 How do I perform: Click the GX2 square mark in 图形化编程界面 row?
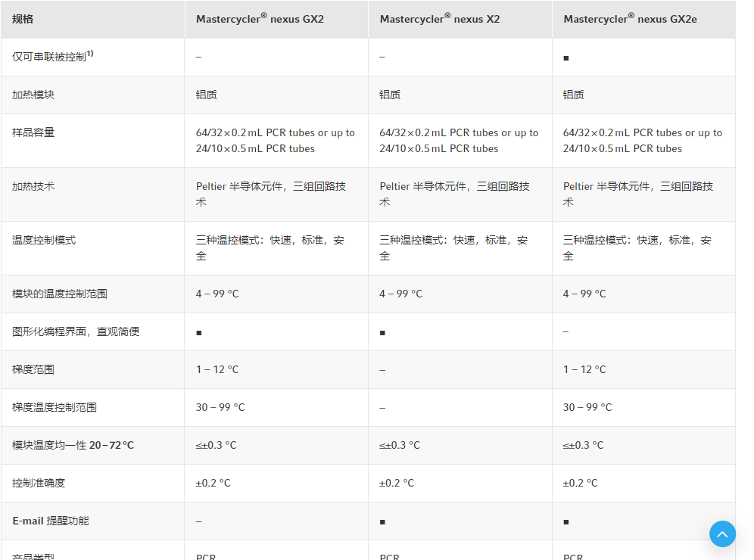(199, 333)
